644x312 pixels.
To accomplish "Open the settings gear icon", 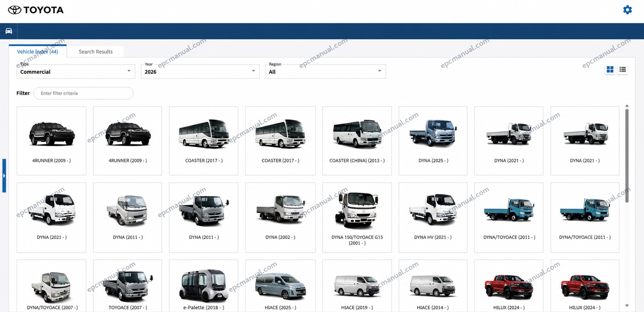I will [627, 10].
